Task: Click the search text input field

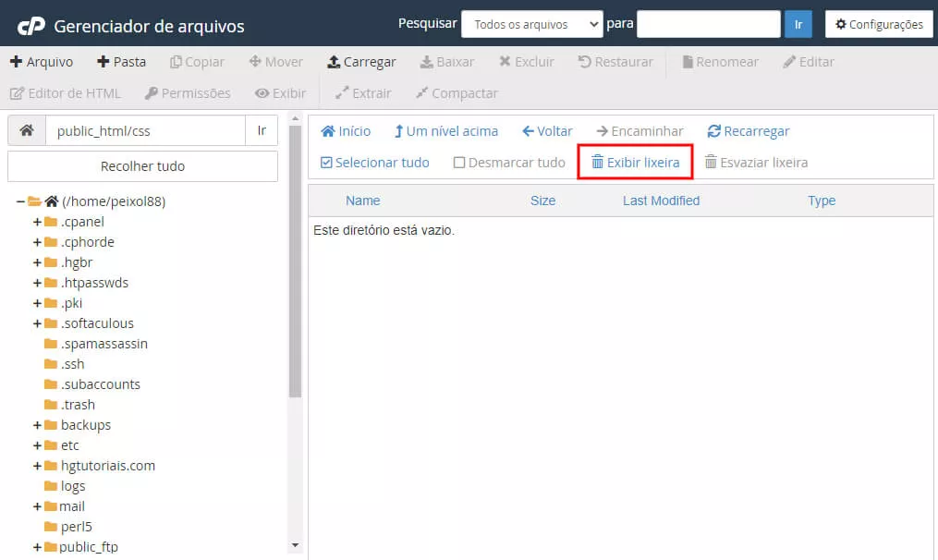Action: point(709,25)
